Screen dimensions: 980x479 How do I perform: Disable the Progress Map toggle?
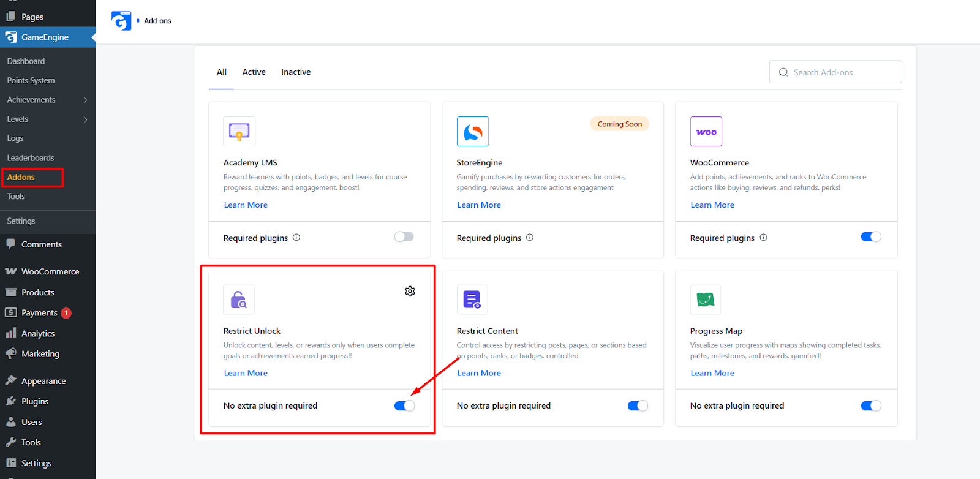(871, 405)
